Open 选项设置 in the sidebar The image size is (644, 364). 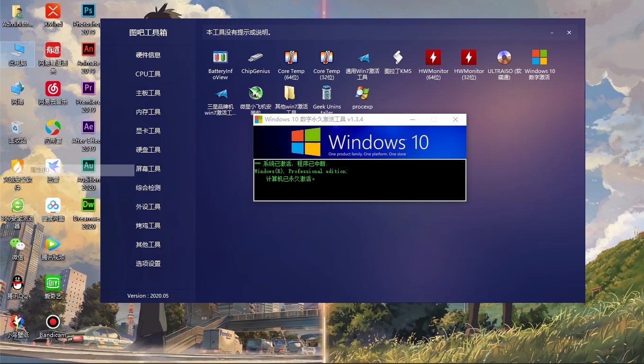pos(148,264)
